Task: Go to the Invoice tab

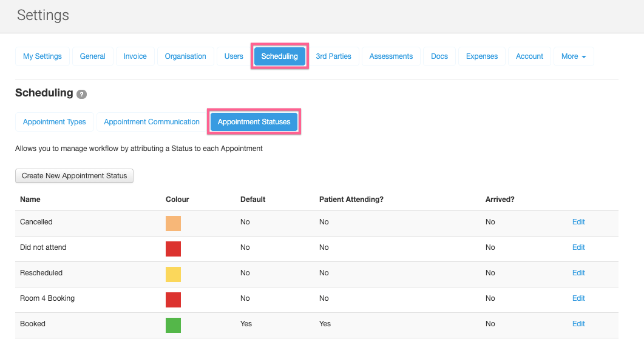Action: point(135,56)
